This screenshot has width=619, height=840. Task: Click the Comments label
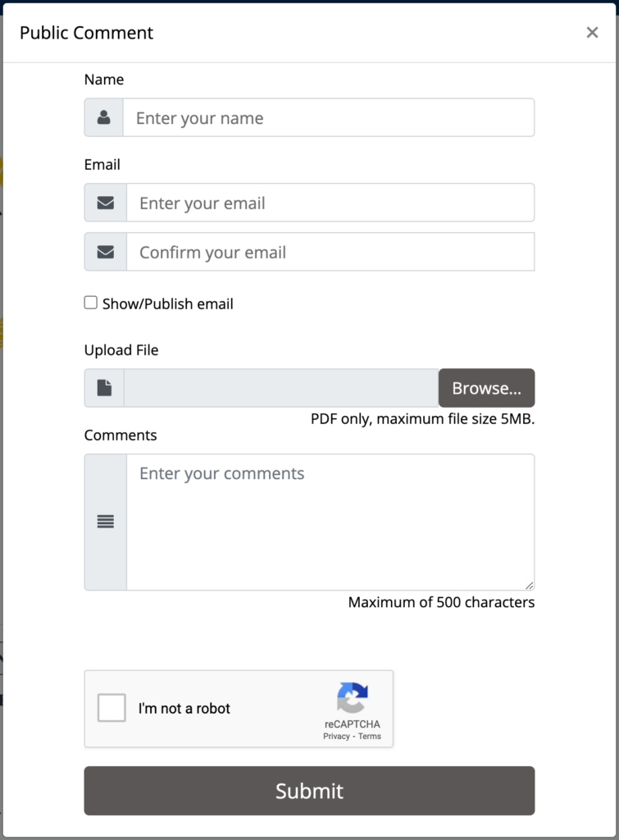121,435
